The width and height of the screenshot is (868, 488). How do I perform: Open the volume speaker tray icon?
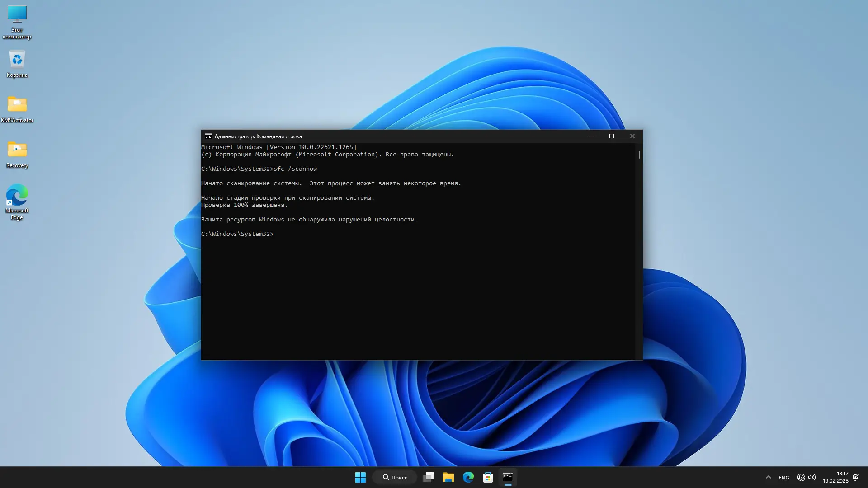tap(812, 477)
